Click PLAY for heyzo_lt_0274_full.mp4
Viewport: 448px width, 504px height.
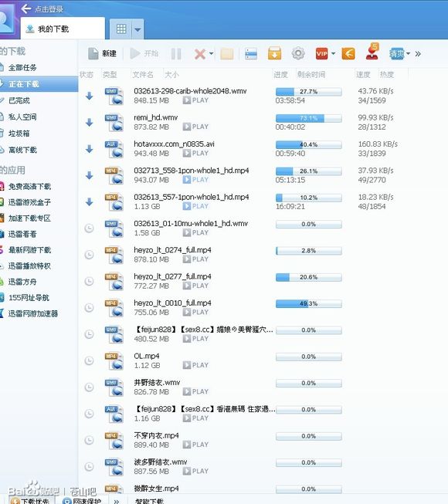pyautogui.click(x=196, y=259)
